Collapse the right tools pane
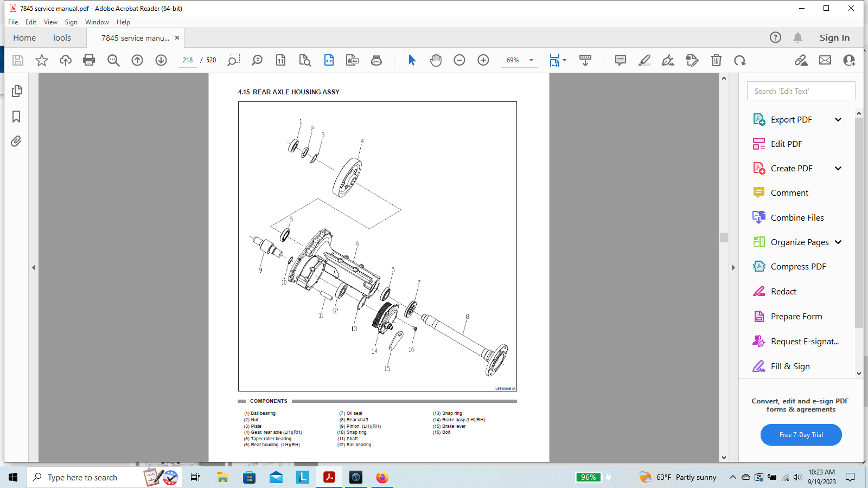This screenshot has height=488, width=868. click(x=733, y=267)
